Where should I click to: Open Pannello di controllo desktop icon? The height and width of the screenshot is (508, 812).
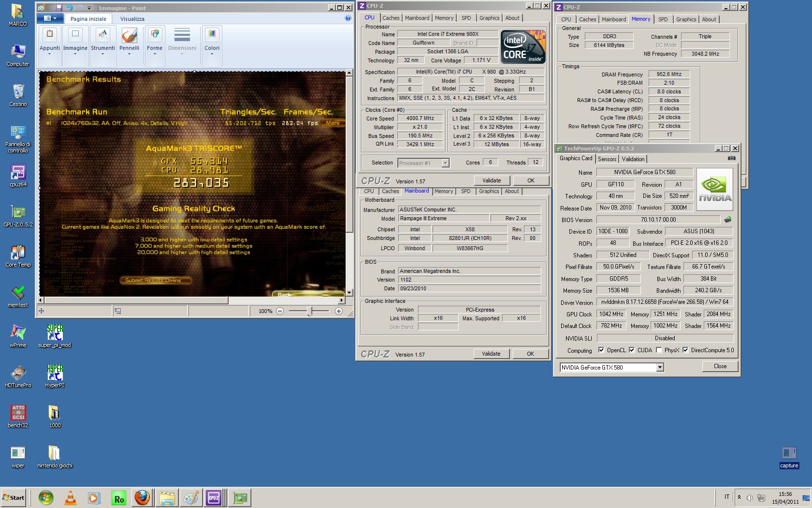coord(18,139)
